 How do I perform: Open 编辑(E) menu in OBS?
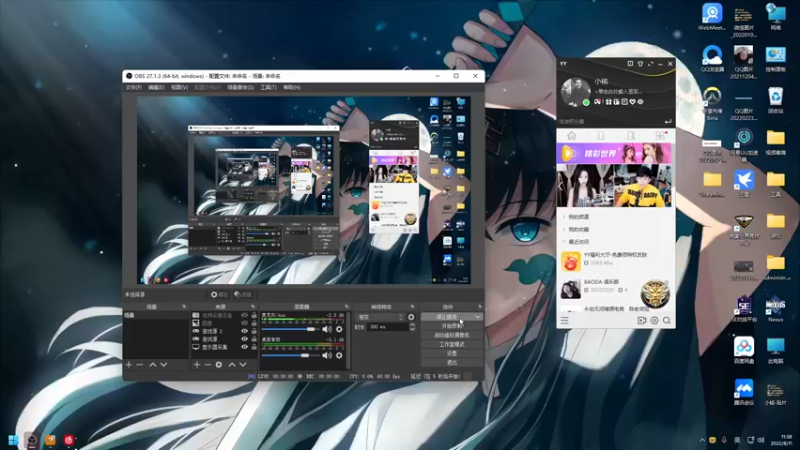(156, 88)
